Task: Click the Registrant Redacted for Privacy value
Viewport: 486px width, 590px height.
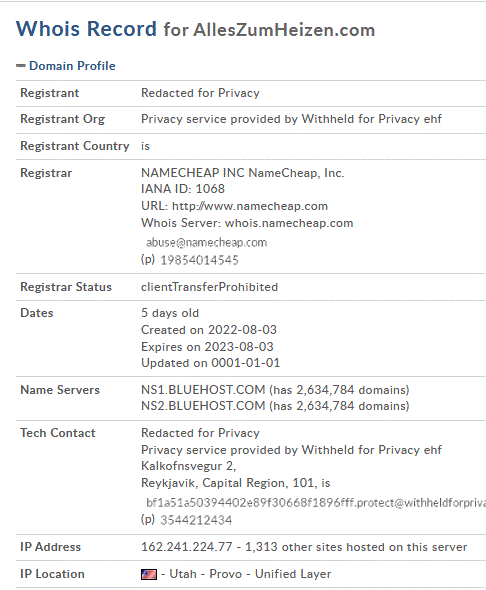Action: [200, 93]
